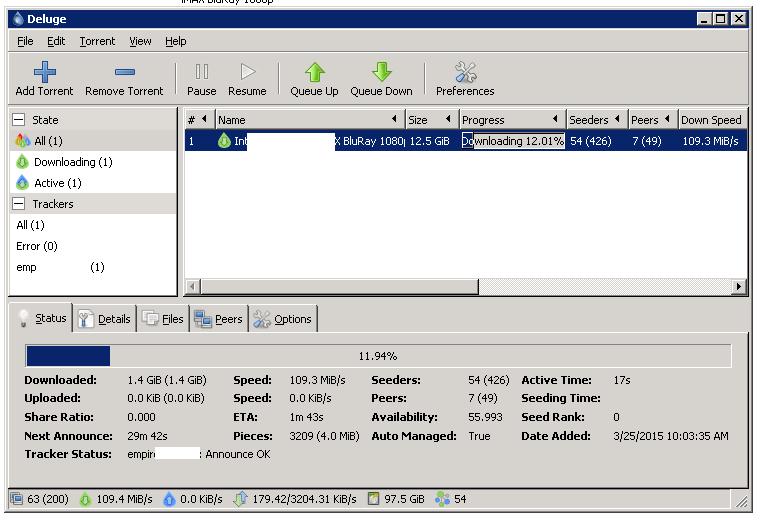758x520 pixels.
Task: Open the Help menu
Action: click(175, 41)
